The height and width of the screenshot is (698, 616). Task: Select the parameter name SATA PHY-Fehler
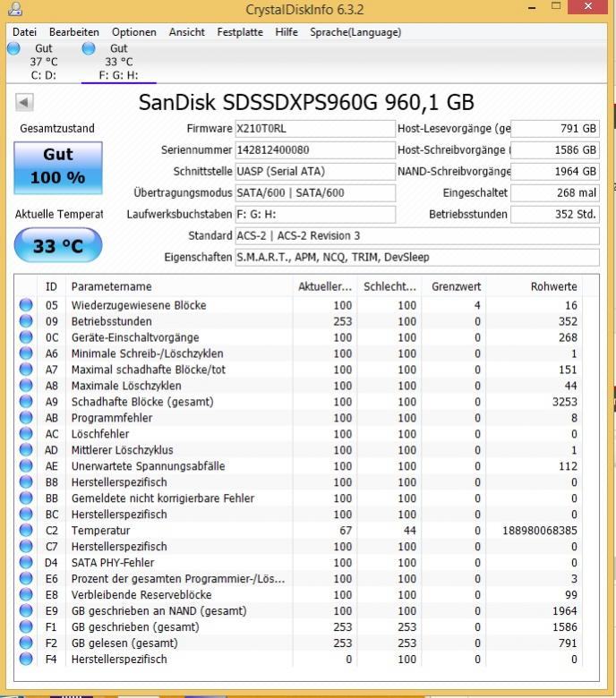click(113, 563)
